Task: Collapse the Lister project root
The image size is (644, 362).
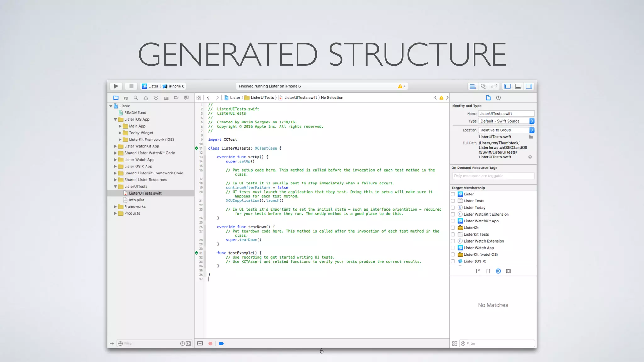Action: click(x=111, y=106)
